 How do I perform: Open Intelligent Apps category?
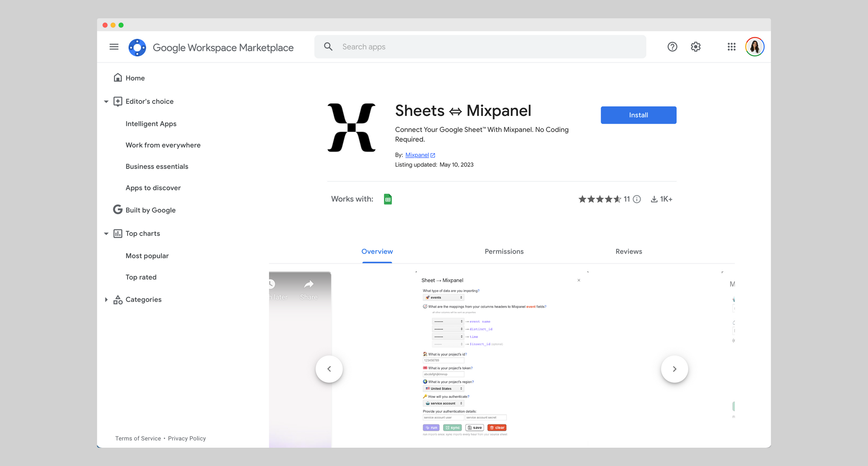tap(151, 124)
